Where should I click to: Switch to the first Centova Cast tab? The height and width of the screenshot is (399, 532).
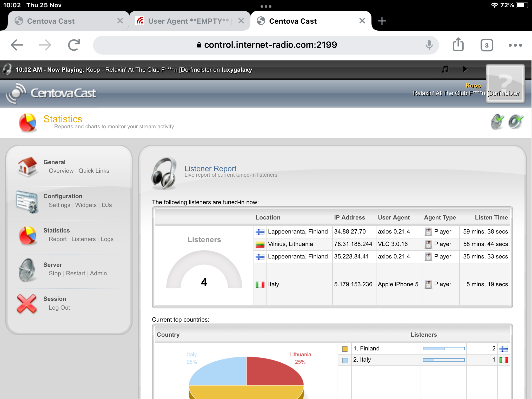tap(51, 21)
